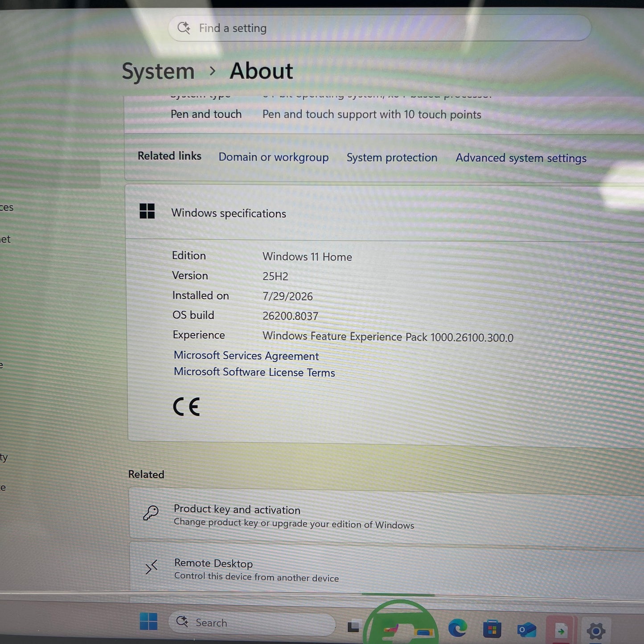Image resolution: width=644 pixels, height=644 pixels.
Task: Click the search icon in Find a setting
Action: point(184,28)
